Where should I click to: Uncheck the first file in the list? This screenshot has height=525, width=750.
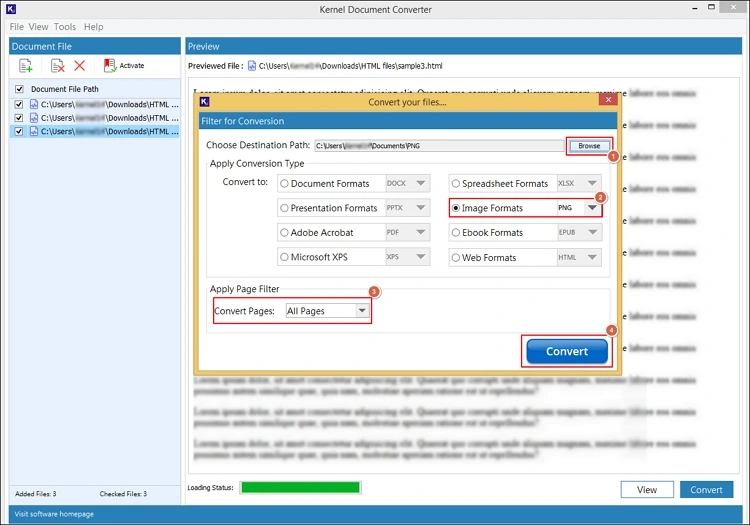point(20,104)
